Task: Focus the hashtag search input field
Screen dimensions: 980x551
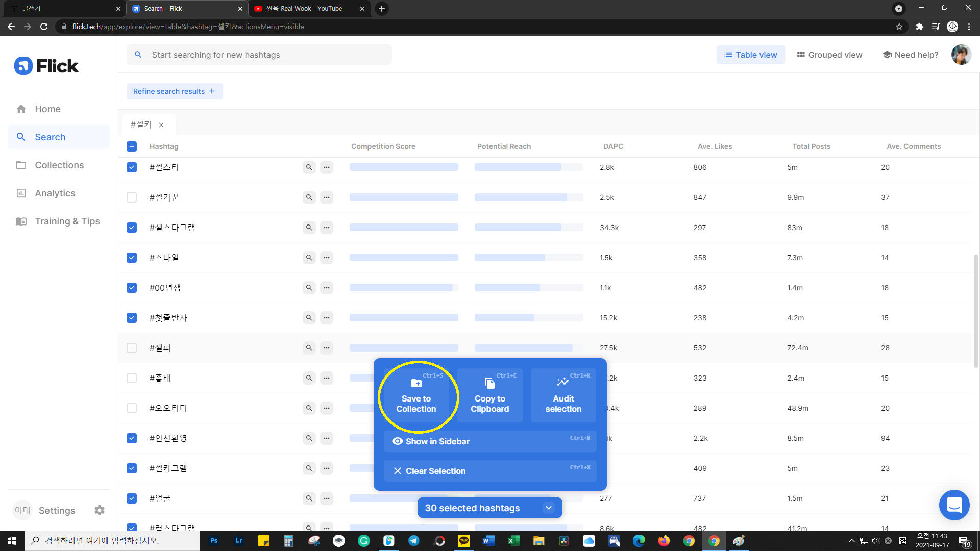Action: click(265, 55)
